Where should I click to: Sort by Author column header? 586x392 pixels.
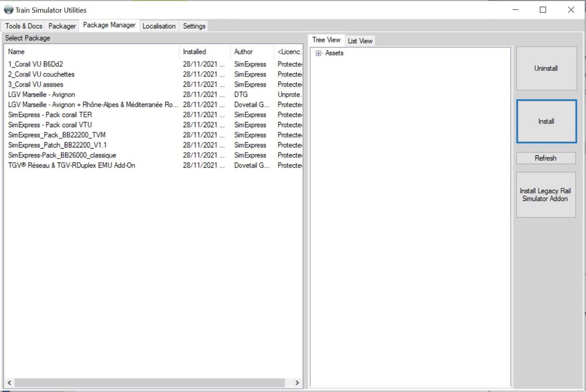click(x=252, y=52)
